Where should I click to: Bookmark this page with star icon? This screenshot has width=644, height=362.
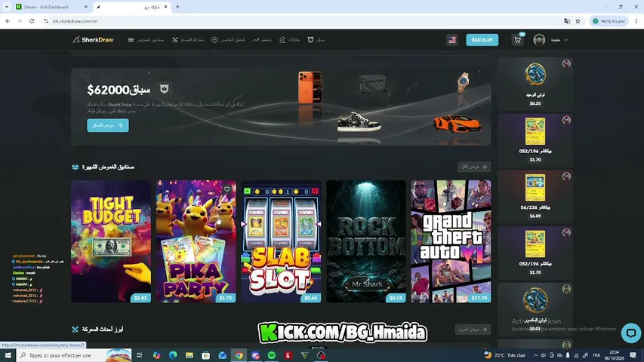[x=578, y=21]
